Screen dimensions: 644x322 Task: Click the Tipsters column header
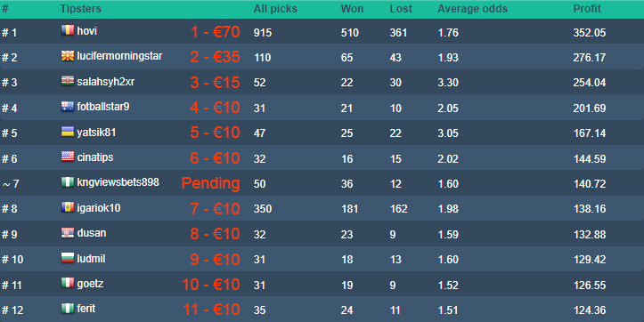pos(80,9)
